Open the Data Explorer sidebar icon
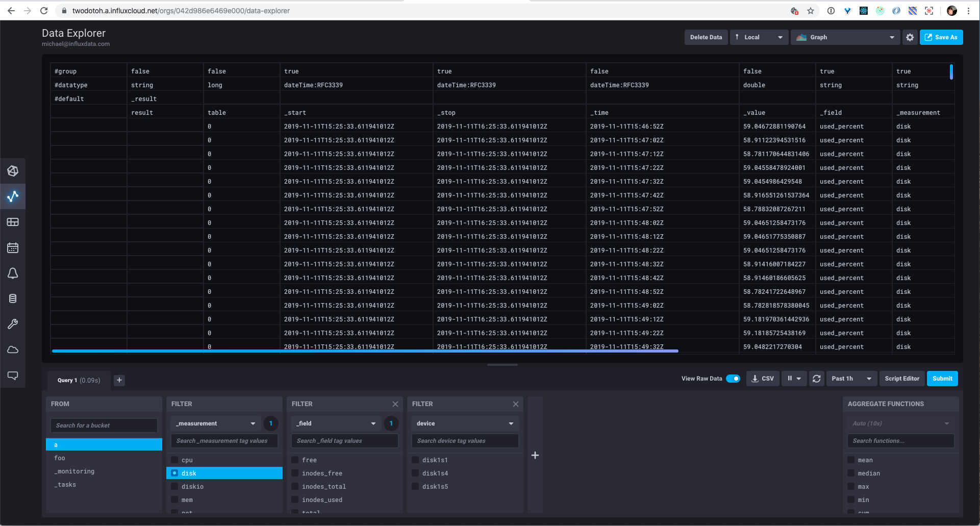Viewport: 980px width, 526px height. click(x=13, y=196)
